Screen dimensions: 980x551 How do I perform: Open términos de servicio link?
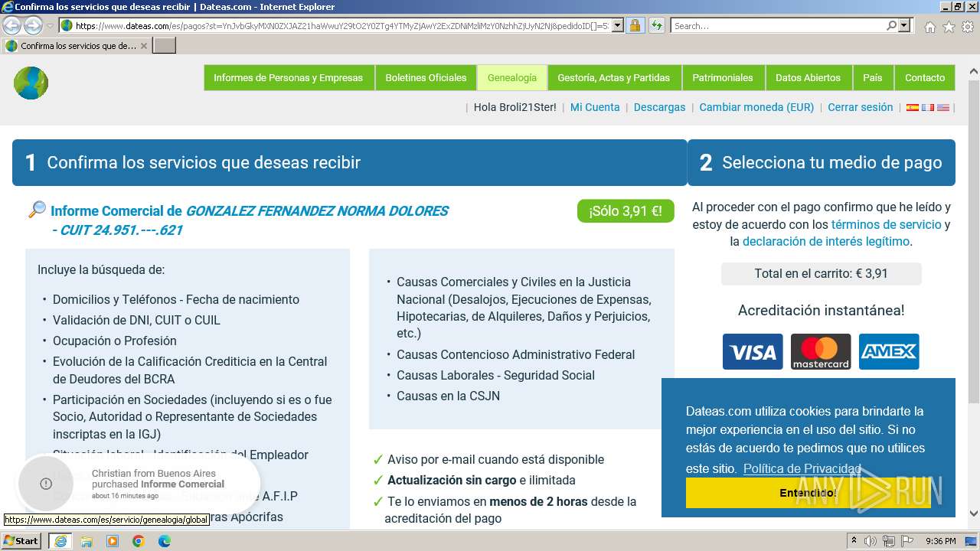[x=886, y=224]
